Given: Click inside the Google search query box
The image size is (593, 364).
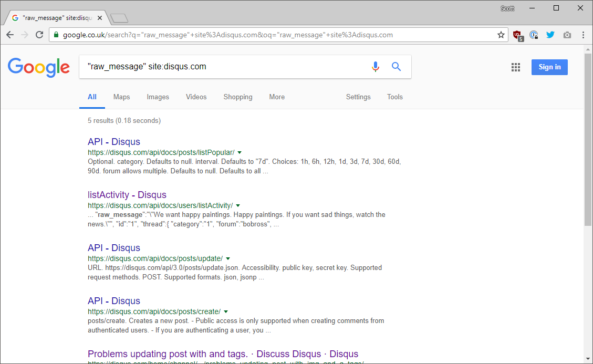Looking at the screenshot, I should [x=210, y=67].
